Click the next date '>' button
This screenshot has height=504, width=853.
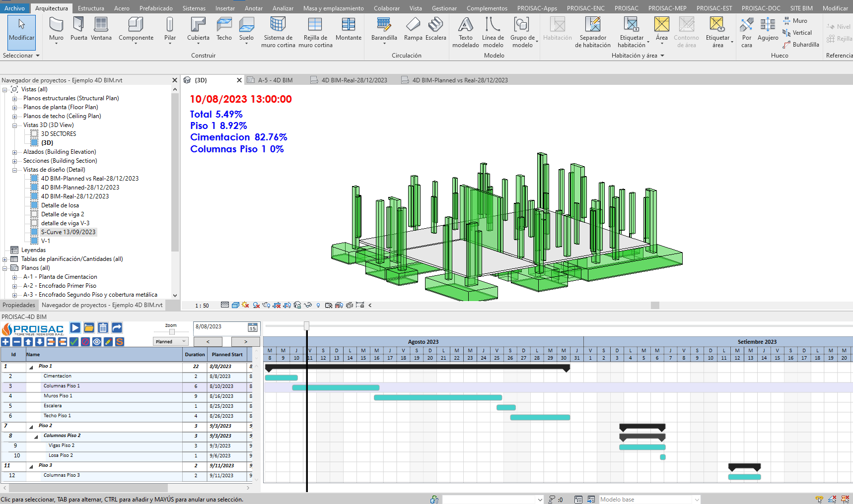pyautogui.click(x=245, y=342)
